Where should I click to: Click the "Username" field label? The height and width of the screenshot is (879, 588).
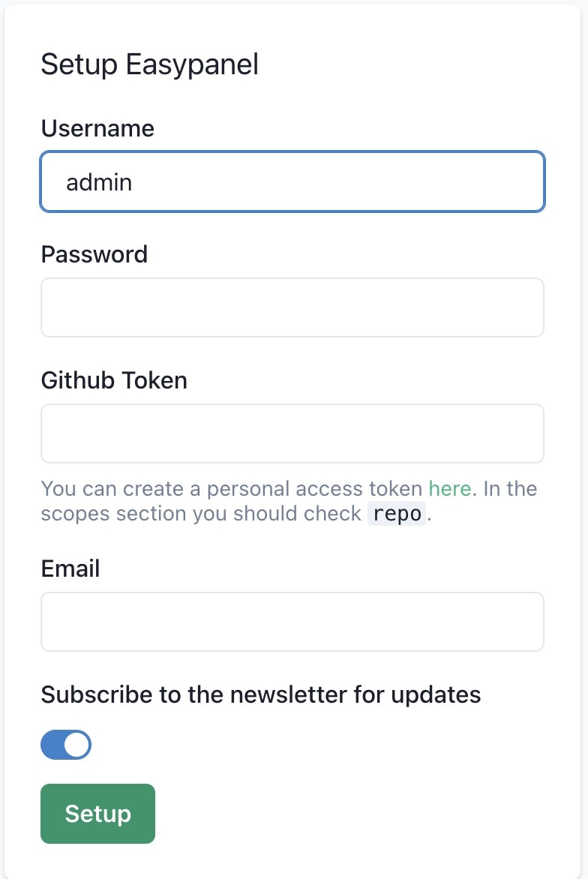tap(97, 129)
